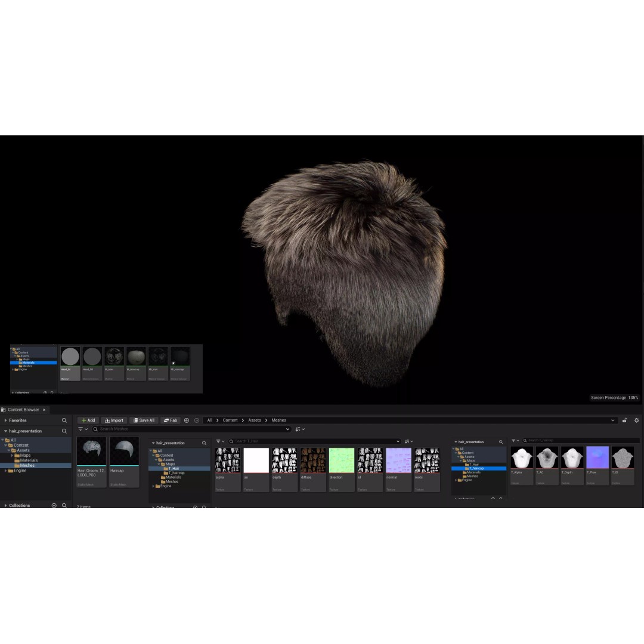The width and height of the screenshot is (644, 644).
Task: Add a new collection with plus icon
Action: 54,506
